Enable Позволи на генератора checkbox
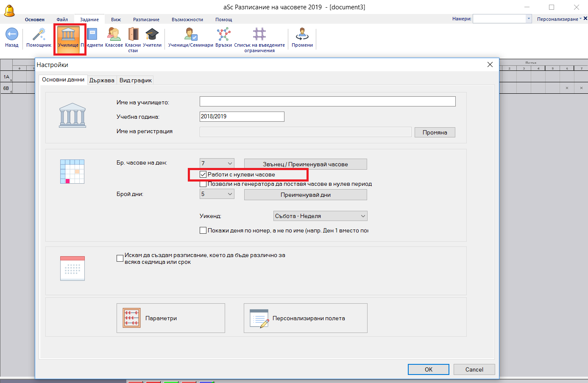This screenshot has height=383, width=588. coord(203,184)
